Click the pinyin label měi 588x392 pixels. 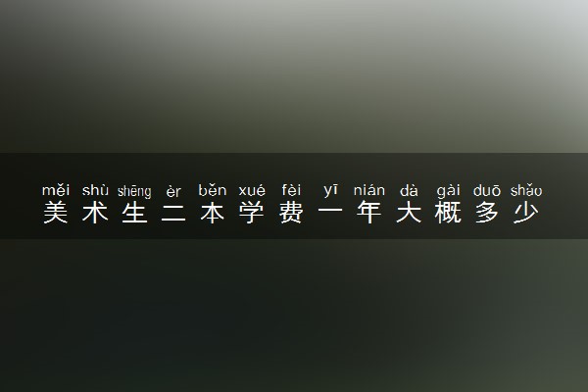click(56, 190)
